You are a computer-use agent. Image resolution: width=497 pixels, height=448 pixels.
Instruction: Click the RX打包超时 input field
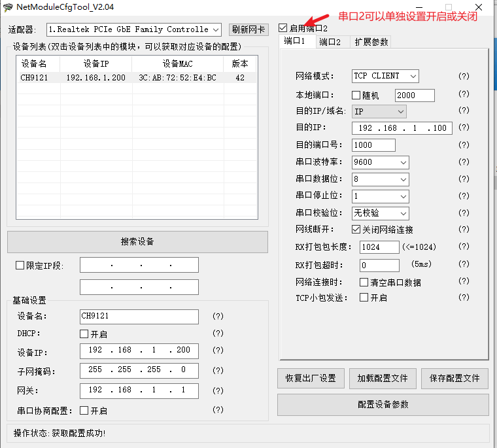tap(379, 265)
